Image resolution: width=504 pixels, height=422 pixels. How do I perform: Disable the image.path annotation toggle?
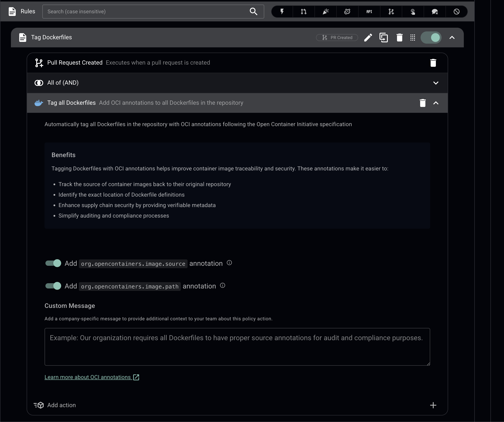point(53,286)
